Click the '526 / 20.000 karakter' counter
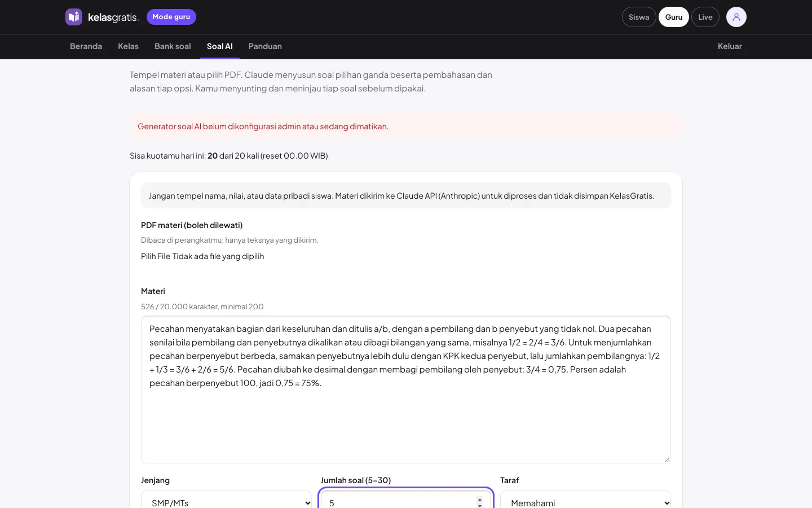 (x=202, y=306)
